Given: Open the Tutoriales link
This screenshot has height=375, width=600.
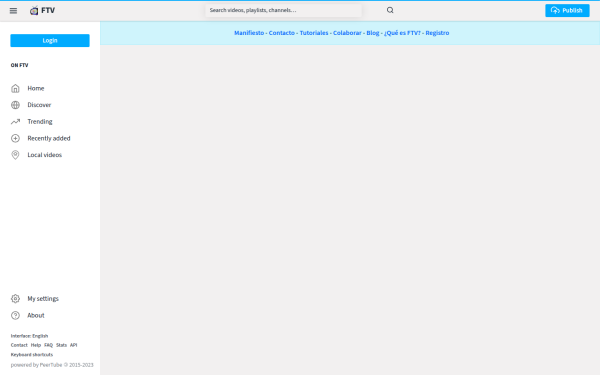Looking at the screenshot, I should [314, 33].
